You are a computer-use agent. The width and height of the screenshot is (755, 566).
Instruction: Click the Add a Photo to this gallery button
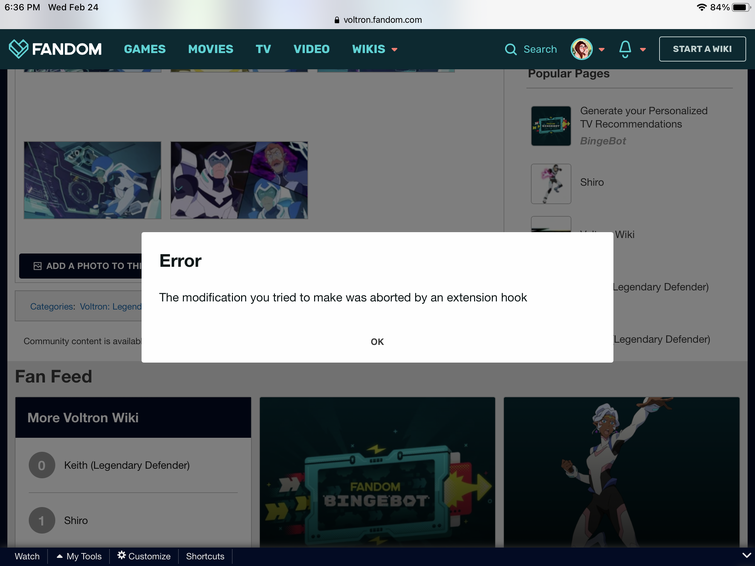(80, 266)
